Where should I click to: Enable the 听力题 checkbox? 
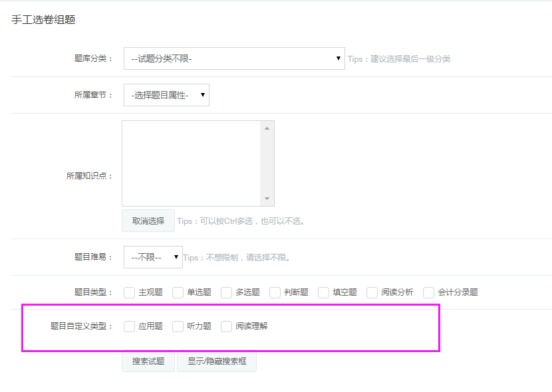(x=178, y=326)
